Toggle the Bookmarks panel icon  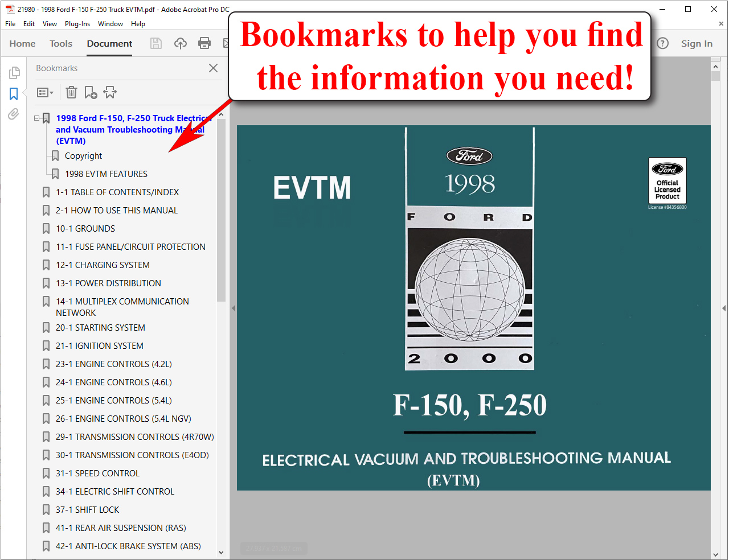(14, 93)
